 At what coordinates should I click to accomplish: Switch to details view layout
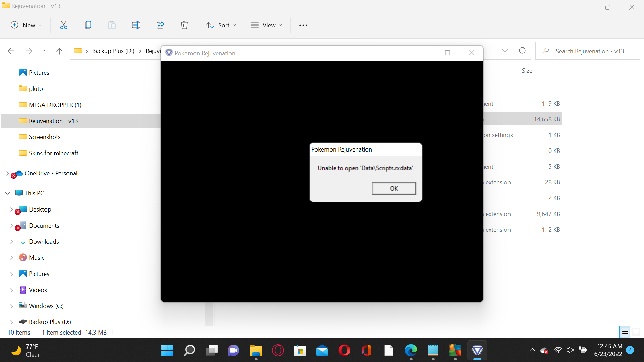(x=625, y=332)
